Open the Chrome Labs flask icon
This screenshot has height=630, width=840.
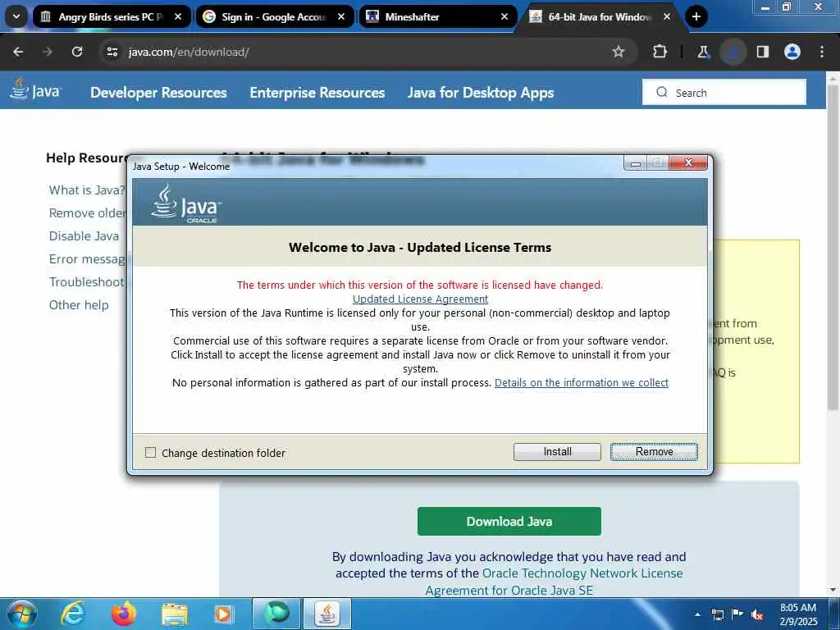pyautogui.click(x=703, y=52)
